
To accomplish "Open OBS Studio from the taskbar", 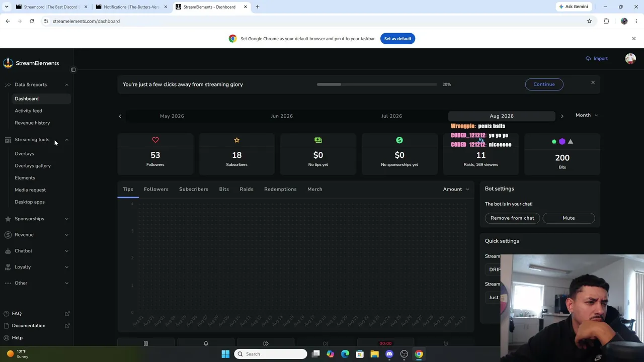I will tap(404, 354).
